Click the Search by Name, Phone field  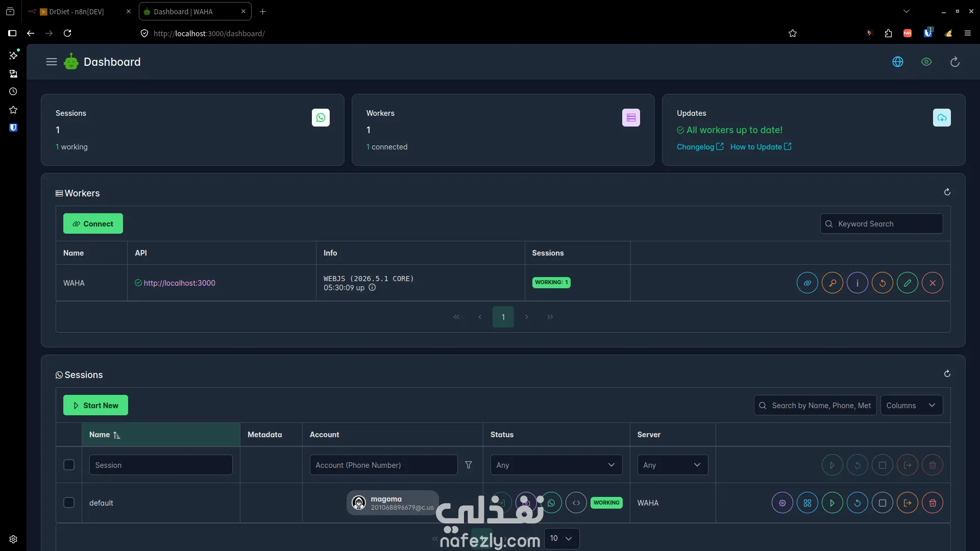coord(815,406)
